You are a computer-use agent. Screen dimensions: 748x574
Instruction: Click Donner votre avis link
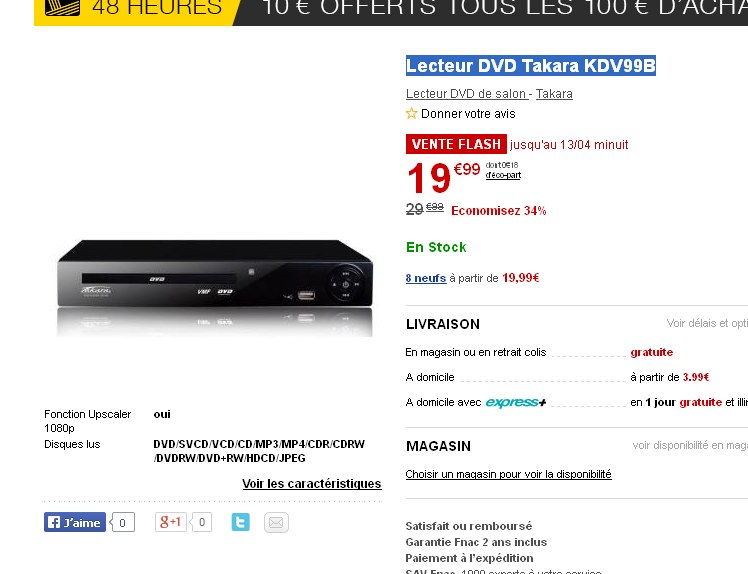point(468,114)
